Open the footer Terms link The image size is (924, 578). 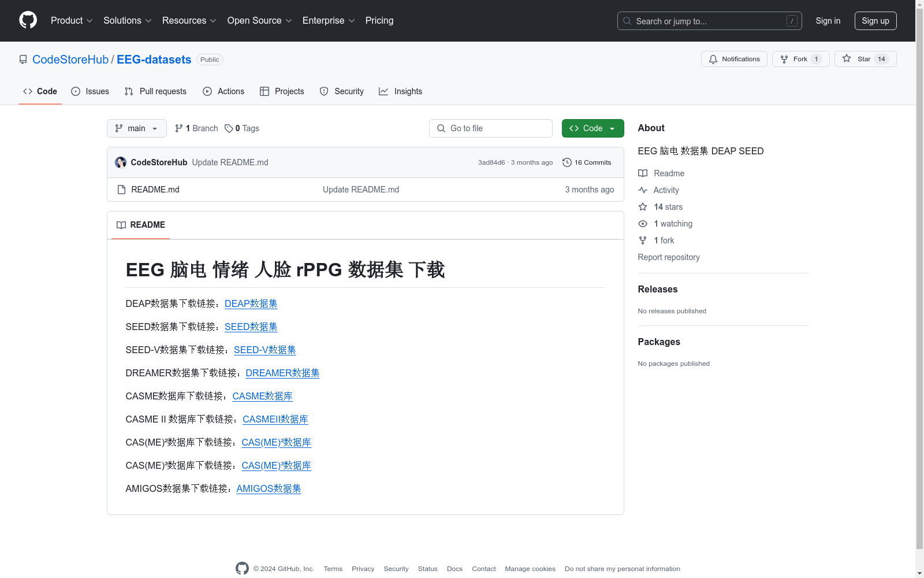[x=333, y=569]
